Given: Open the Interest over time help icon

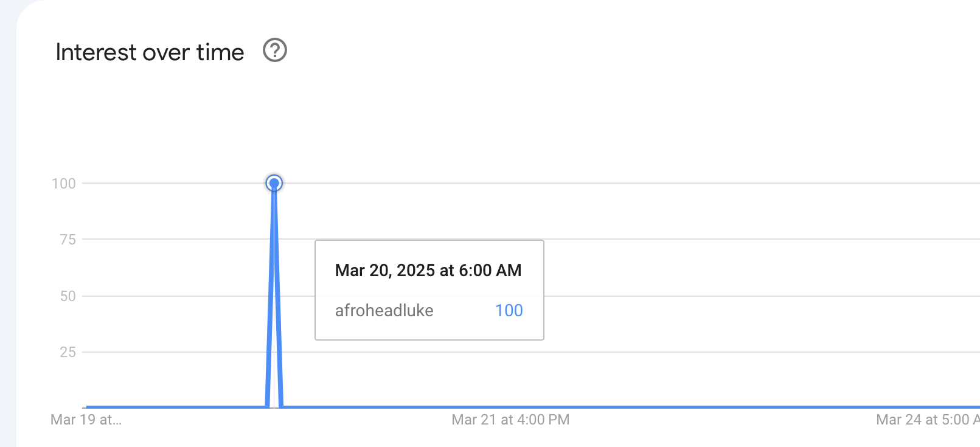Looking at the screenshot, I should pos(274,50).
